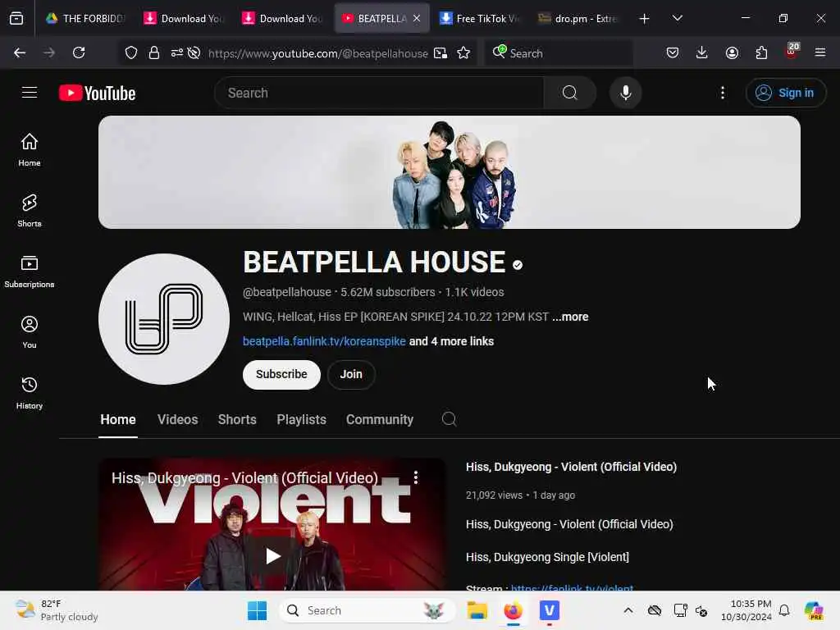Open YouTube settings three-dot menu

(723, 93)
